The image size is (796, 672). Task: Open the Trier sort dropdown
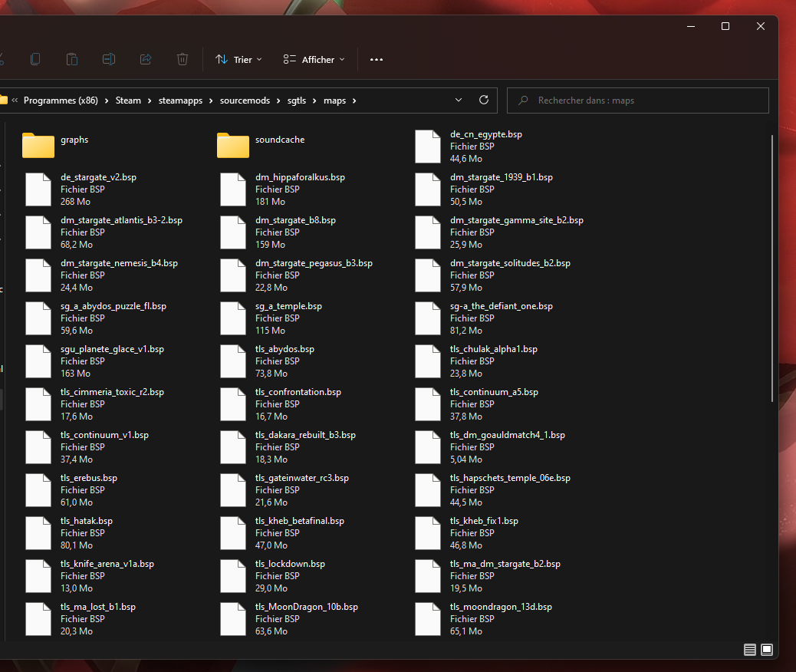[238, 59]
